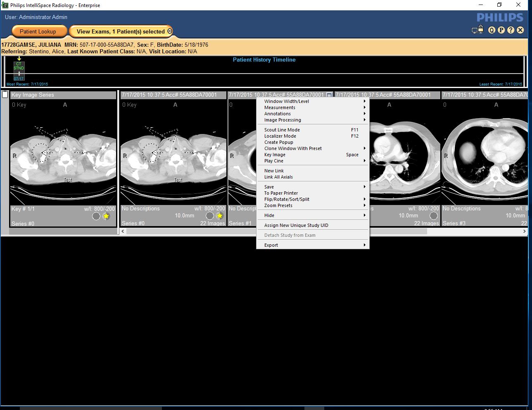Open dropdown arrow on View Exams tab
This screenshot has width=532, height=410.
(169, 31)
